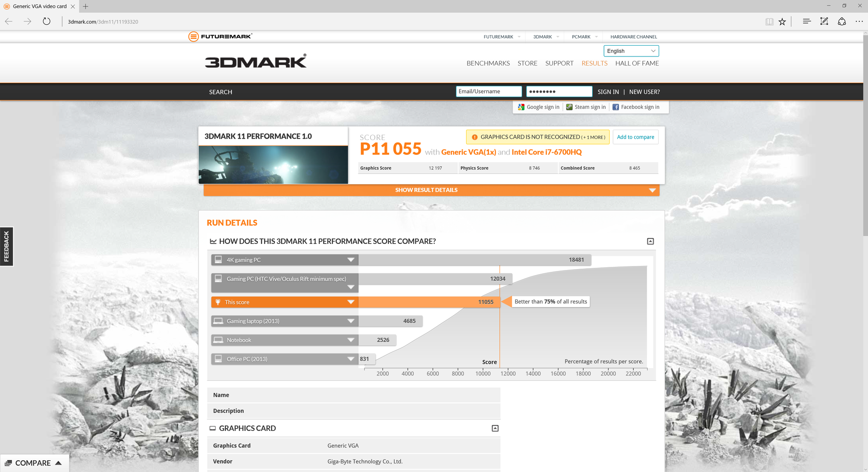Click the Futuremark logo icon
The image size is (868, 472).
point(193,37)
